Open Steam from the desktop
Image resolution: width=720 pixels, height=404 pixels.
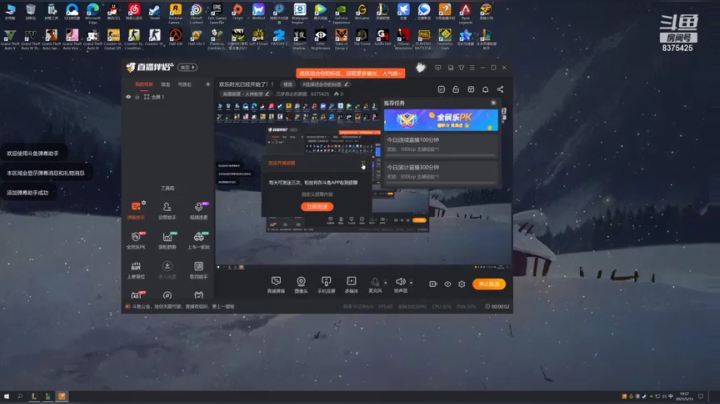[x=155, y=12]
